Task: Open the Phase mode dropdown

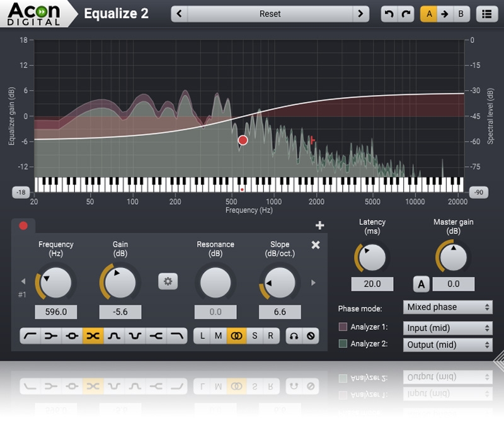Action: (x=447, y=307)
